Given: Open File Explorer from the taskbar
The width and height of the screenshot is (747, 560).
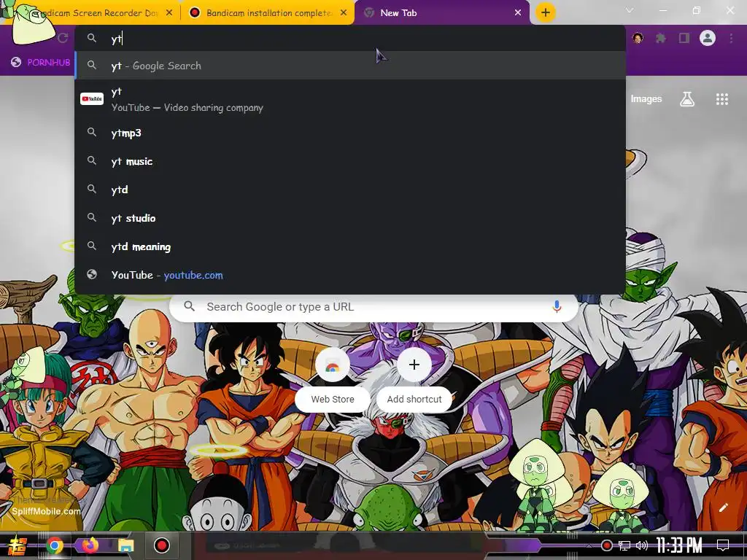Looking at the screenshot, I should (125, 545).
